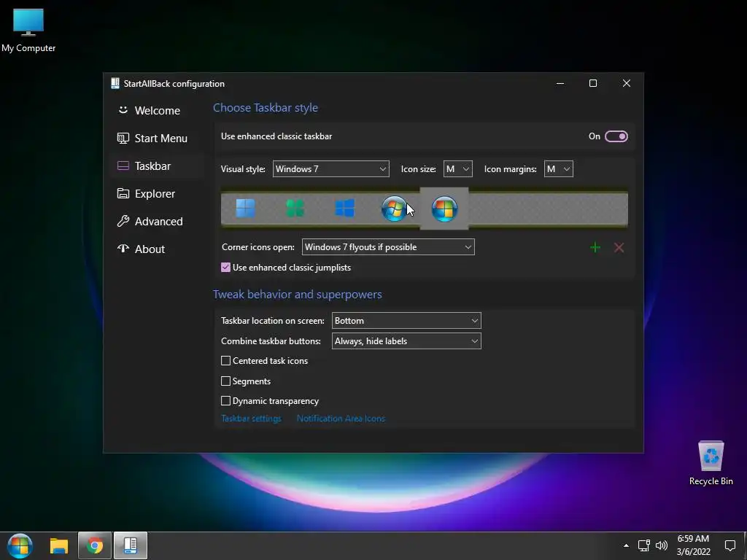Add a custom start button with plus icon

click(595, 247)
